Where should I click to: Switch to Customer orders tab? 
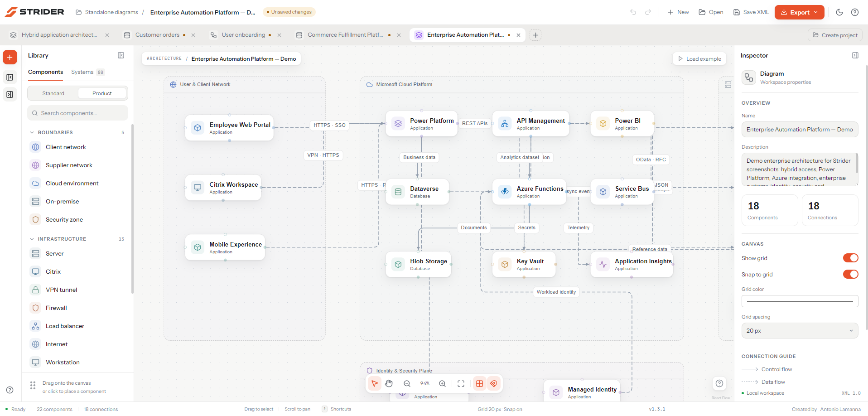click(157, 35)
